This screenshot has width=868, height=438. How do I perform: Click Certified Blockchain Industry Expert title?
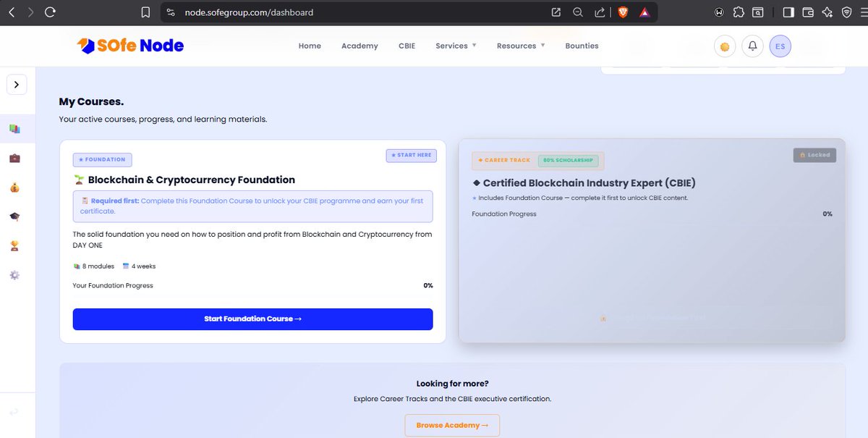[x=584, y=183]
